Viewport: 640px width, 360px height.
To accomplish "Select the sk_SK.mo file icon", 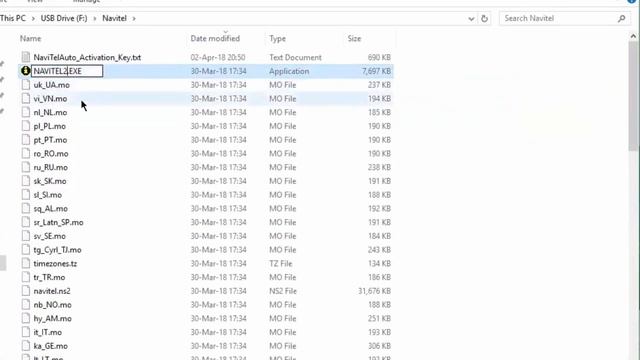I will pyautogui.click(x=26, y=181).
